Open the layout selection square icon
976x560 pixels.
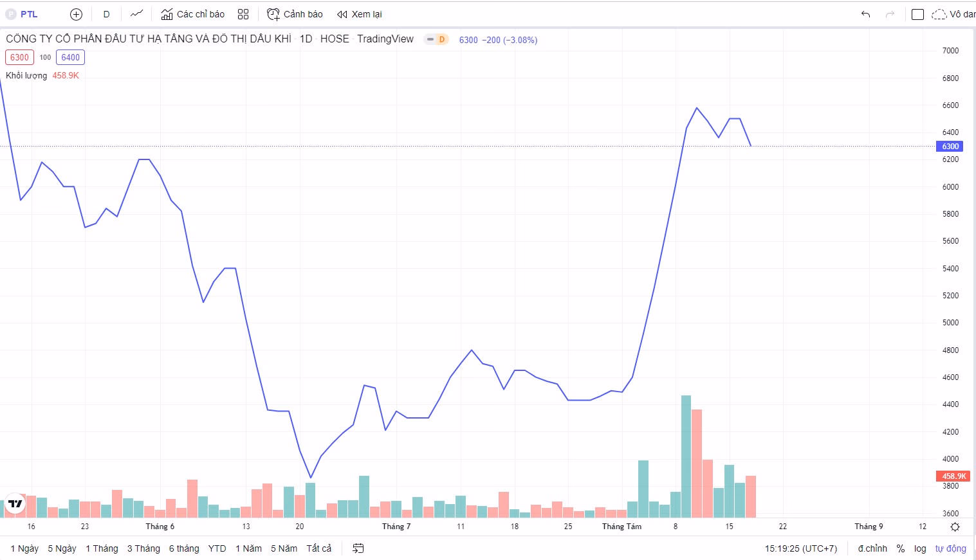point(917,14)
